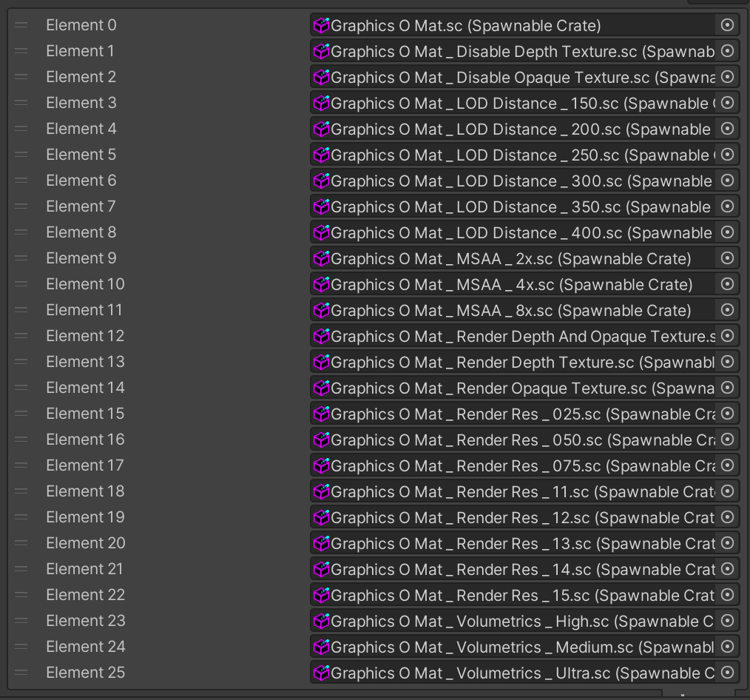Click the Element 25 label
Viewport: 750px width, 700px height.
86,672
